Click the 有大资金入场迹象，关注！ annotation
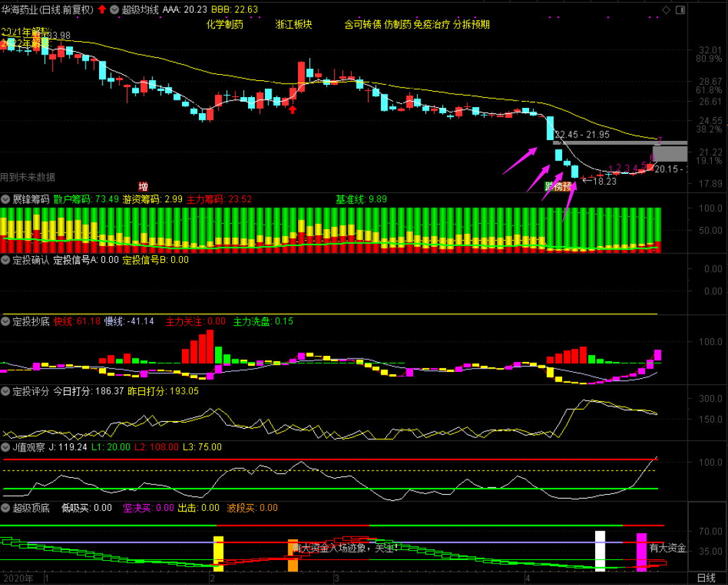Screen dimensions: 728x585 tap(345, 548)
